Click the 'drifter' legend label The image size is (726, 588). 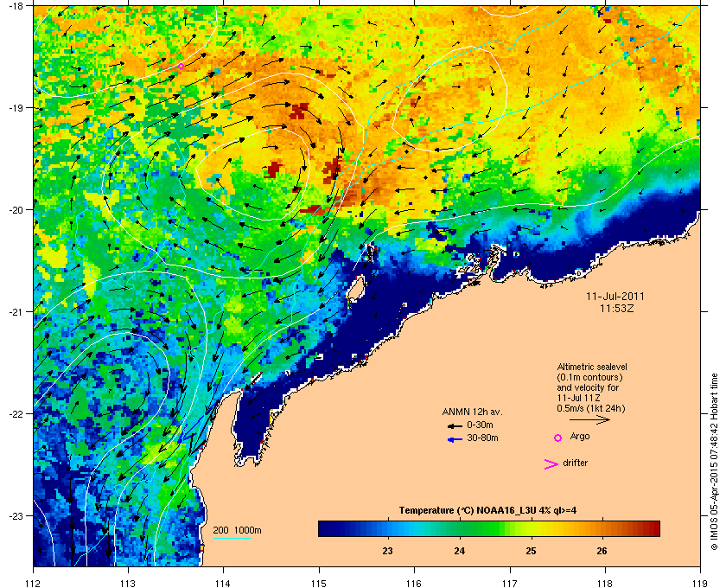click(575, 463)
